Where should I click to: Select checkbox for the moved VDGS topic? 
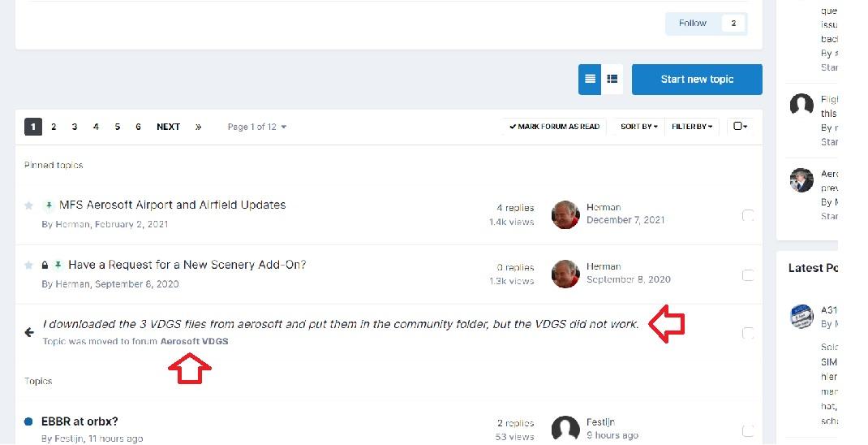pyautogui.click(x=748, y=333)
